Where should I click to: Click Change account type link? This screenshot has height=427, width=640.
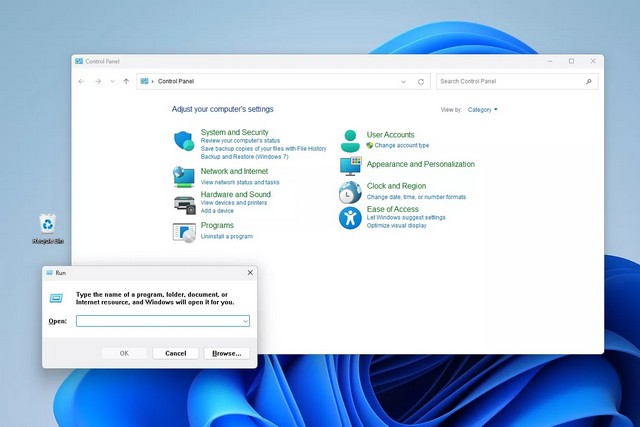pyautogui.click(x=402, y=145)
